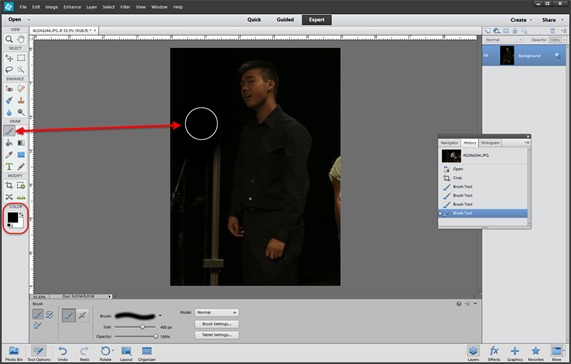This screenshot has height=364, width=571.
Task: Choose Impressionist Brush in tool options
Action: pyautogui.click(x=49, y=314)
